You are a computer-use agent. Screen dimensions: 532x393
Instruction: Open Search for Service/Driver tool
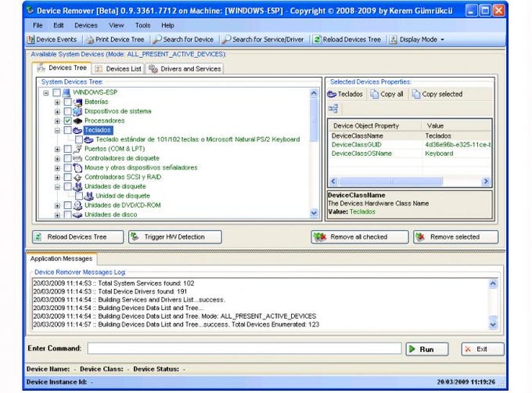tap(264, 39)
